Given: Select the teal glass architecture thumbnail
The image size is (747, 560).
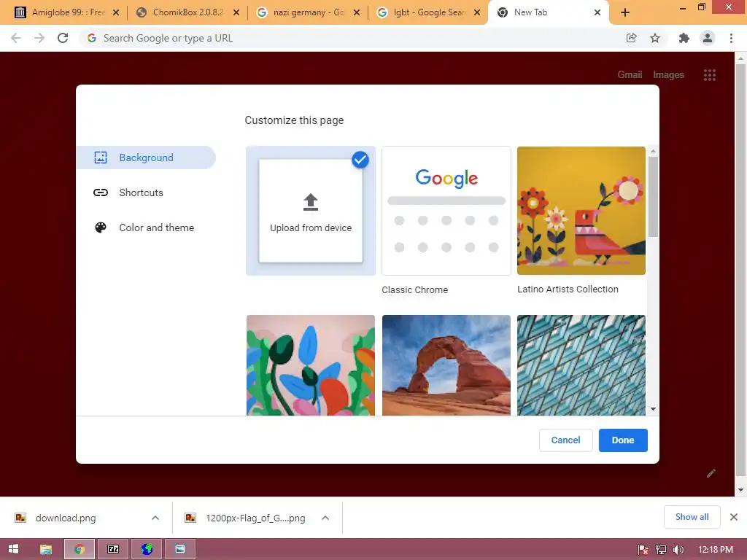Looking at the screenshot, I should pyautogui.click(x=581, y=365).
